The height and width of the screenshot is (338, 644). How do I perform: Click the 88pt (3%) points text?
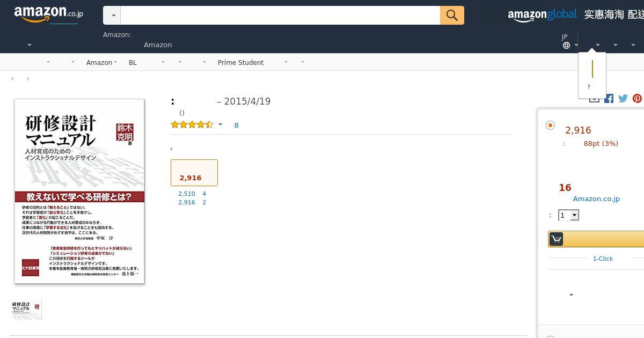click(x=601, y=143)
